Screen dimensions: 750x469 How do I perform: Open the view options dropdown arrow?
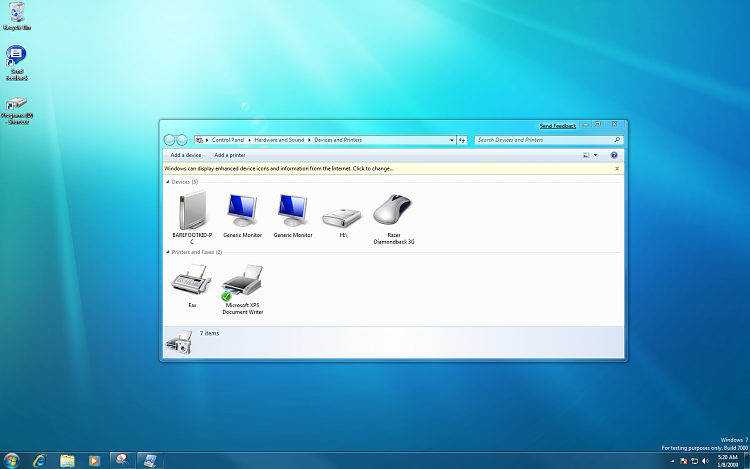[596, 155]
